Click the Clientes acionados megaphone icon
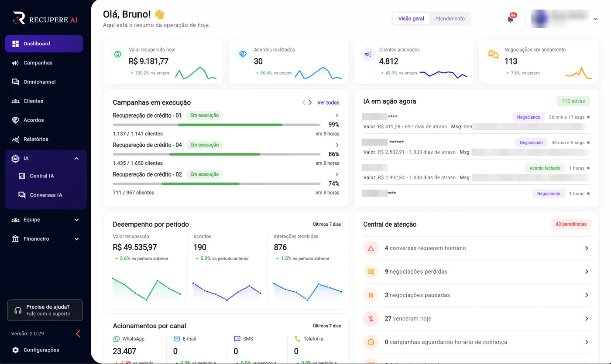The height and width of the screenshot is (364, 611). (368, 54)
